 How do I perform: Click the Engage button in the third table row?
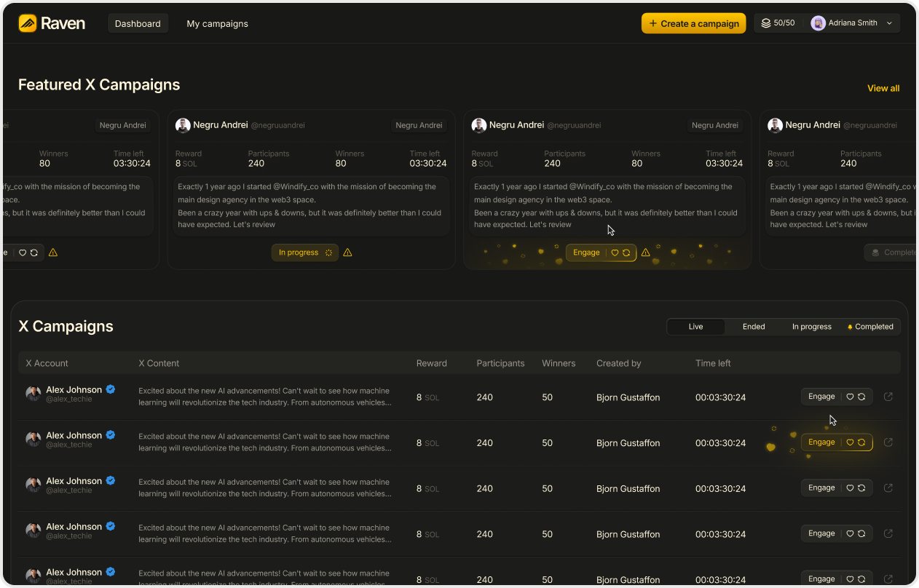point(837,488)
